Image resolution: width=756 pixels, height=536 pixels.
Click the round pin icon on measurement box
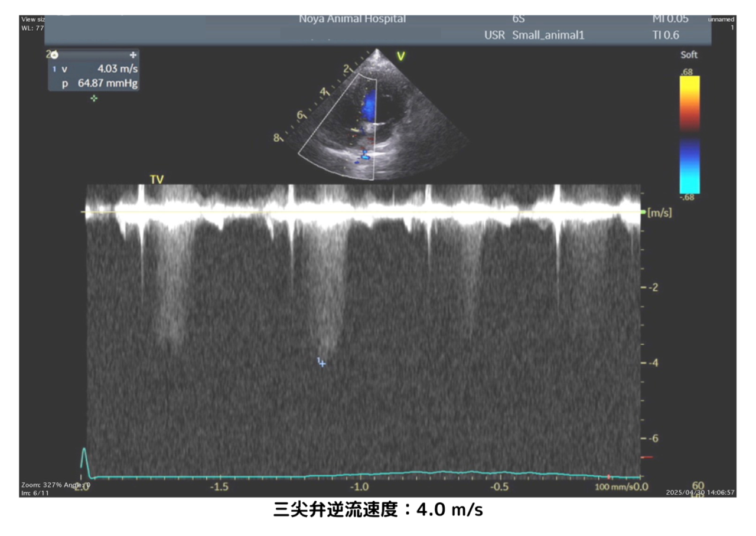click(x=54, y=55)
